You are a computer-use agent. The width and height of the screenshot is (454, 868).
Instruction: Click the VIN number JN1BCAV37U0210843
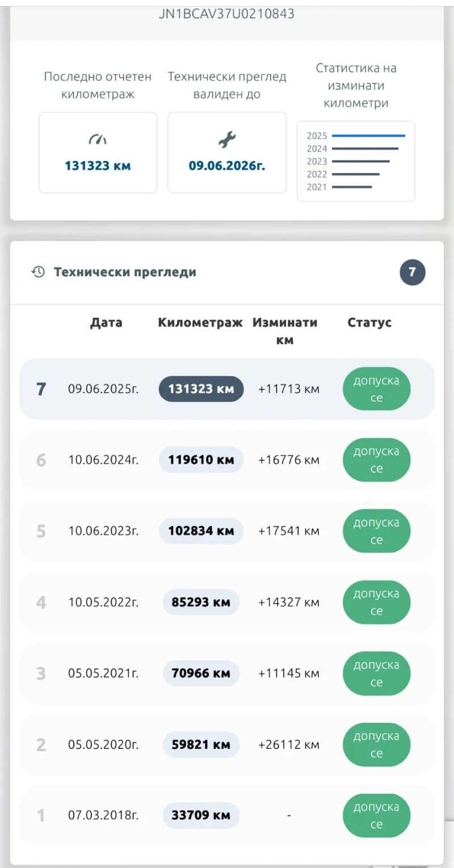point(227,14)
